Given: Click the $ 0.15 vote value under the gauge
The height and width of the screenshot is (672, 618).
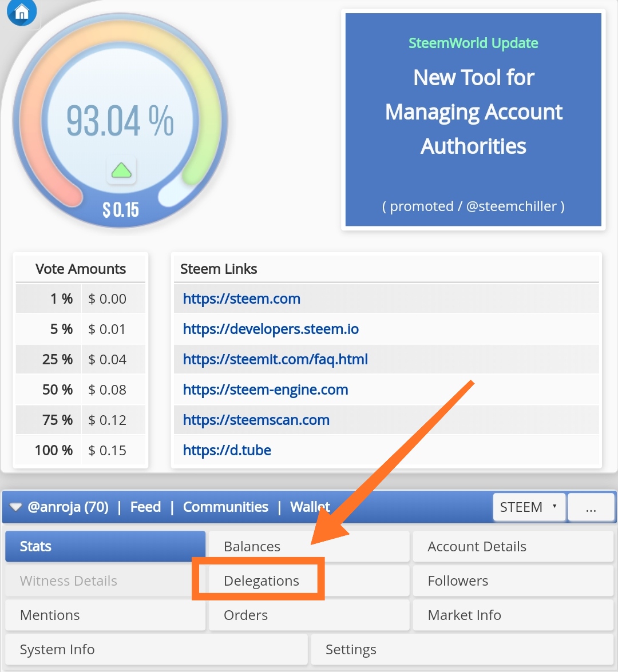Looking at the screenshot, I should coord(121,210).
